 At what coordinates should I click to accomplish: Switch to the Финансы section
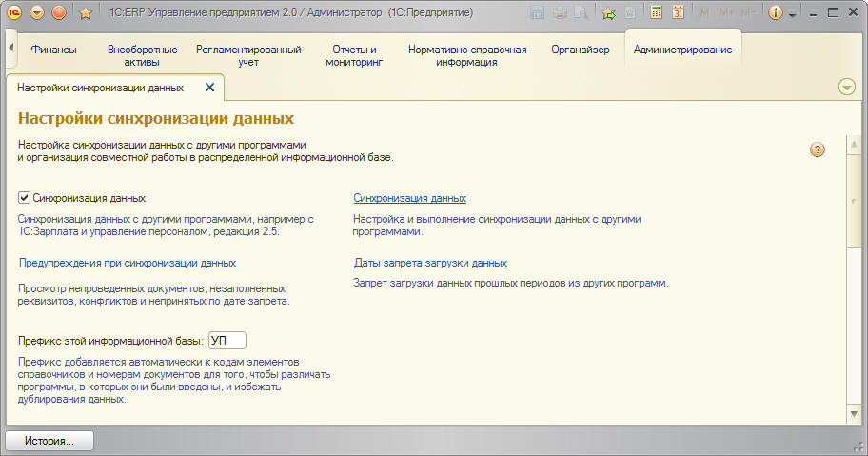pyautogui.click(x=53, y=50)
